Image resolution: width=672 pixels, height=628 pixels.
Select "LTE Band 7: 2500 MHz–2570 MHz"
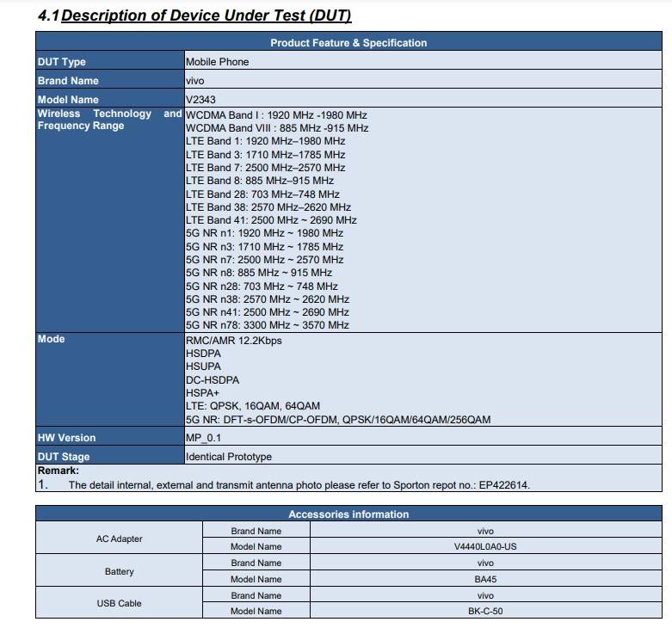265,168
